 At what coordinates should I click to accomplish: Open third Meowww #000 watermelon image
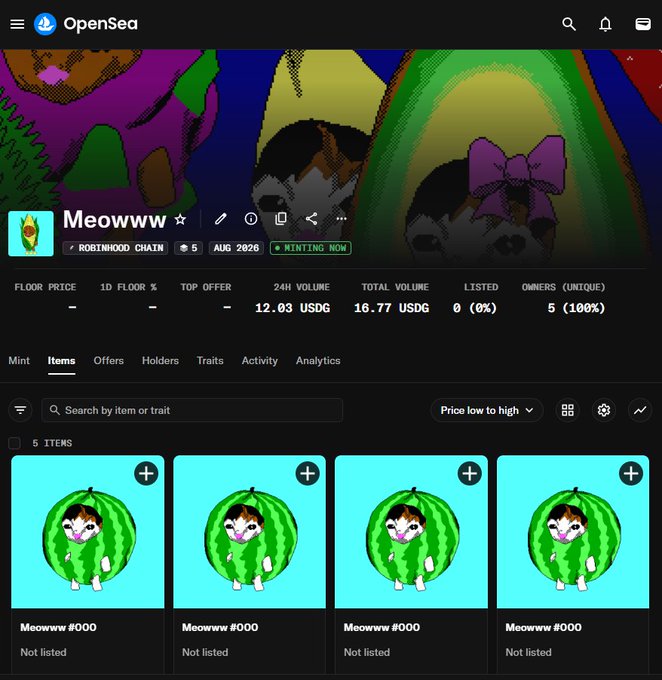(411, 532)
